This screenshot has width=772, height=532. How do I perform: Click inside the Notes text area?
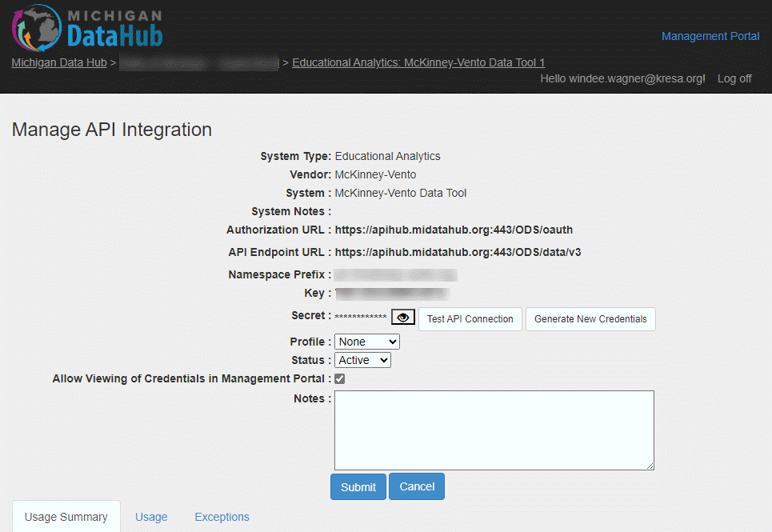point(494,430)
